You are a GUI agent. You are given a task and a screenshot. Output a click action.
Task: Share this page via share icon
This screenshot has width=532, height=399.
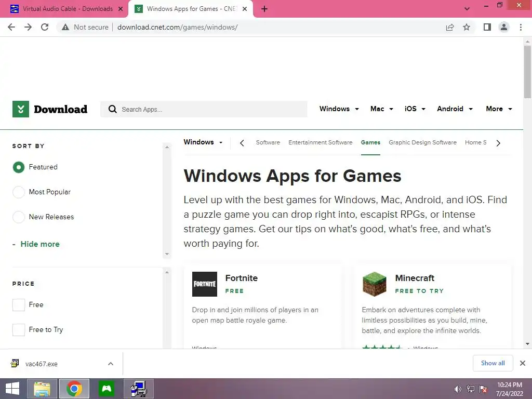[450, 27]
